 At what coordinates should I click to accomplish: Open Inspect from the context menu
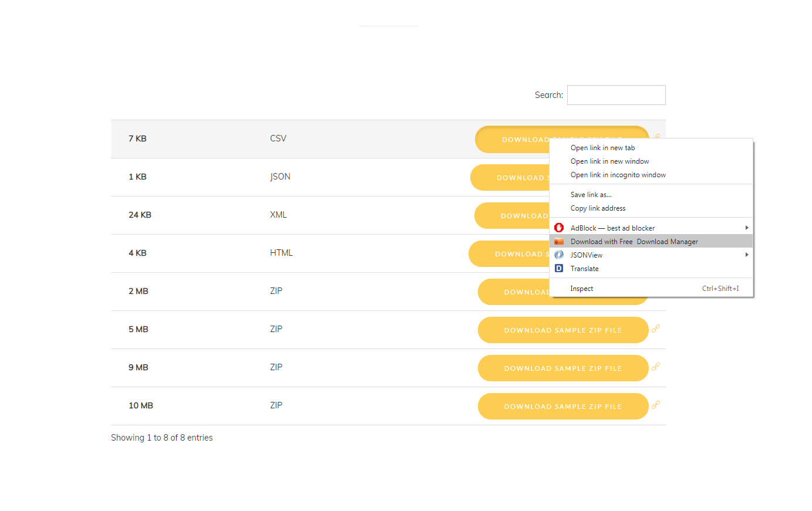coord(581,289)
